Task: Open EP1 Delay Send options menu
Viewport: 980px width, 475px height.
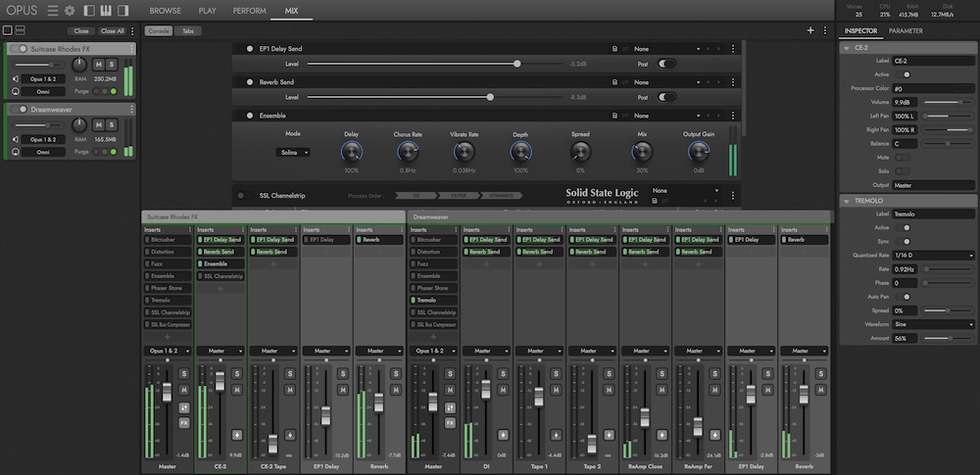Action: [732, 49]
